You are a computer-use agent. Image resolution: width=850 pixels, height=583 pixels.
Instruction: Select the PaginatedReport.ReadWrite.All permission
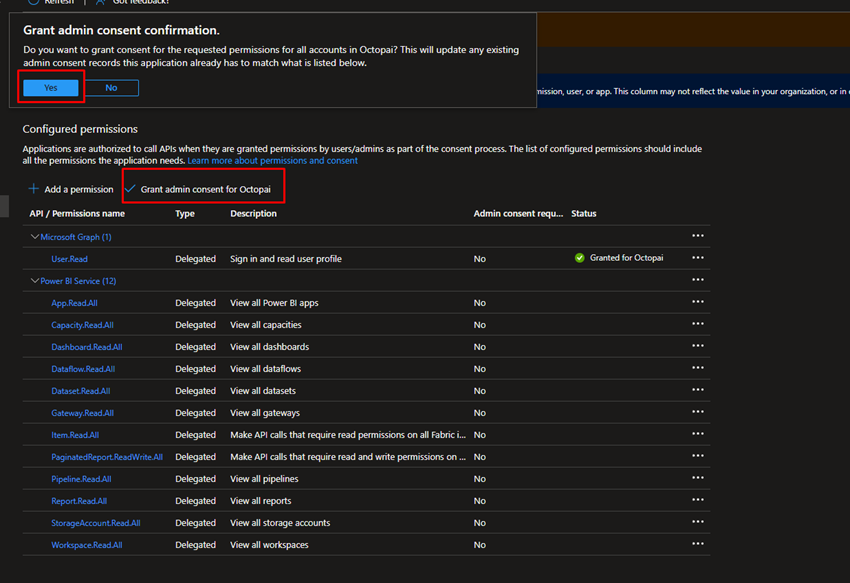pos(107,457)
